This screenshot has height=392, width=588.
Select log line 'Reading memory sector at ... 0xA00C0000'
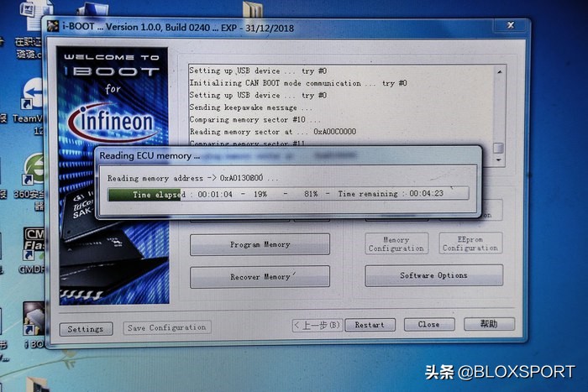pos(273,132)
